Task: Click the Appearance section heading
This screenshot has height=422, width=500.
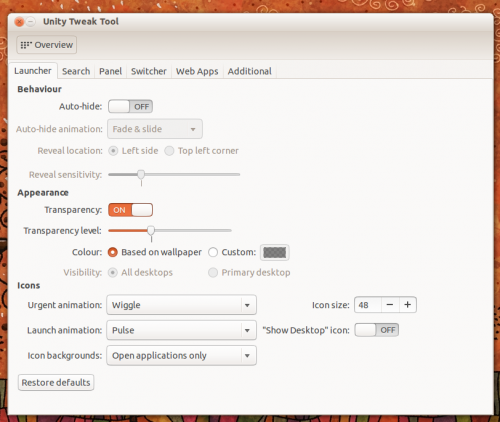Action: tap(43, 193)
